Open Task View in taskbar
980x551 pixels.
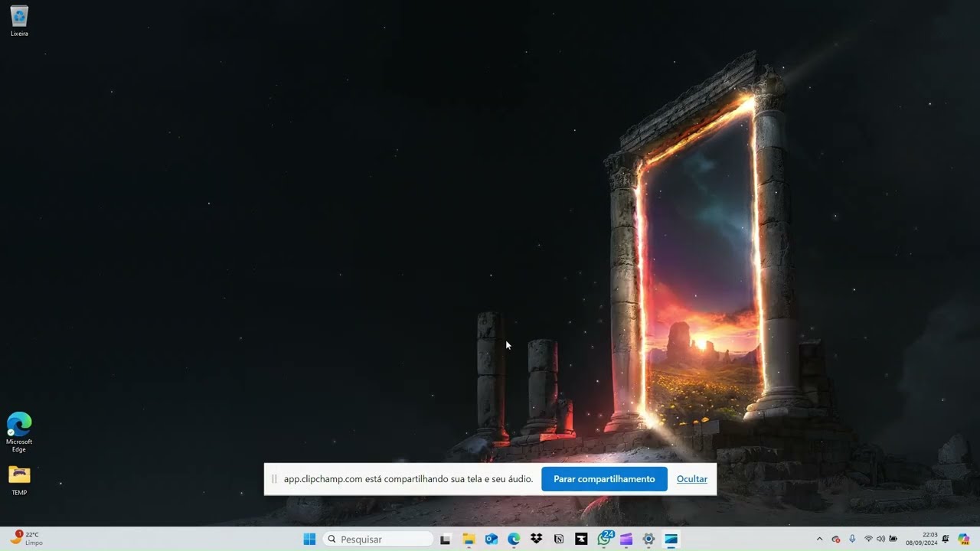(x=446, y=540)
